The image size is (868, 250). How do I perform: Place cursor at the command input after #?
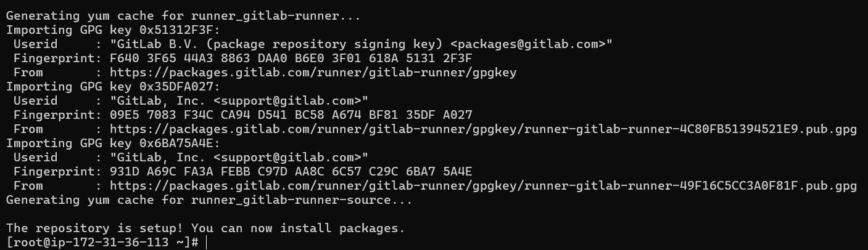tap(207, 243)
